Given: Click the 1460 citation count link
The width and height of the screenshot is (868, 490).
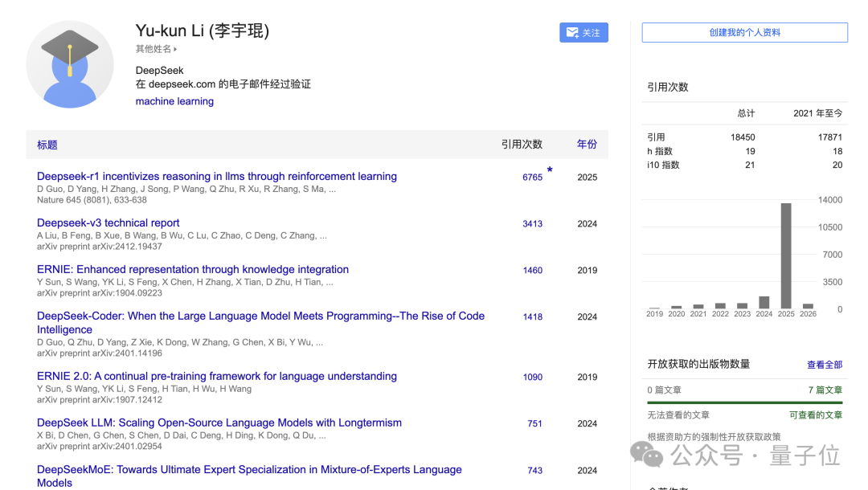Looking at the screenshot, I should pos(532,271).
